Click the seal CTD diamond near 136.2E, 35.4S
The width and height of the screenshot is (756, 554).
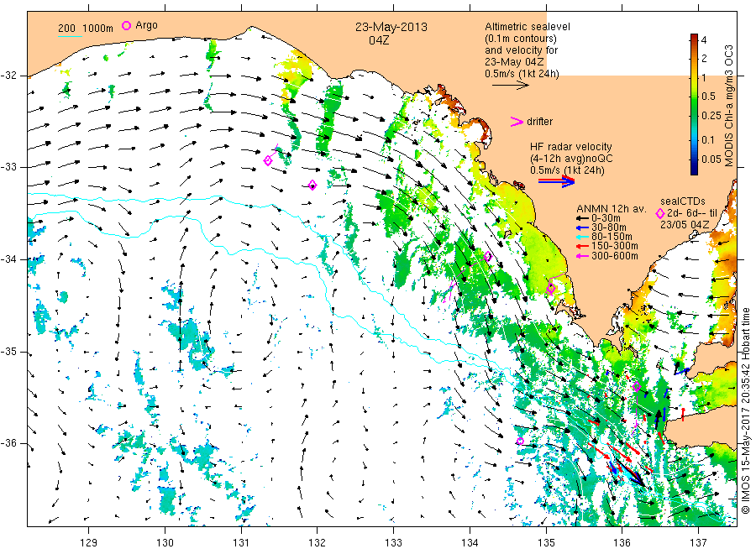637,386
